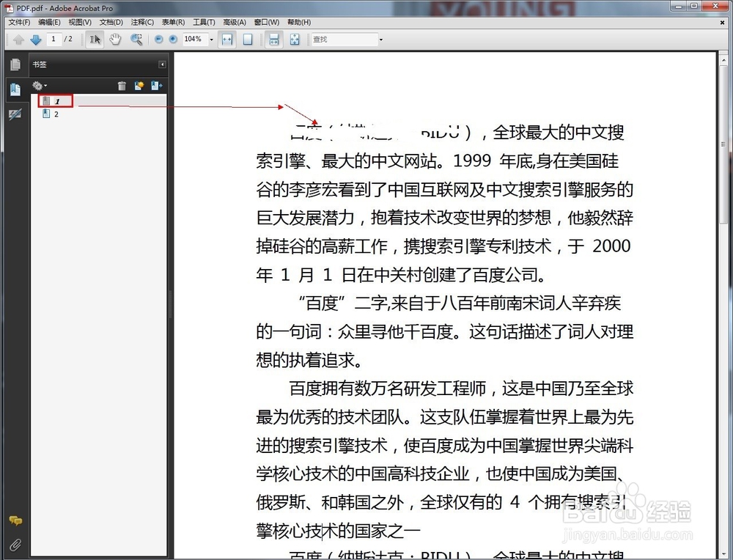Go to next page arrow
This screenshot has width=733, height=560.
(x=35, y=40)
